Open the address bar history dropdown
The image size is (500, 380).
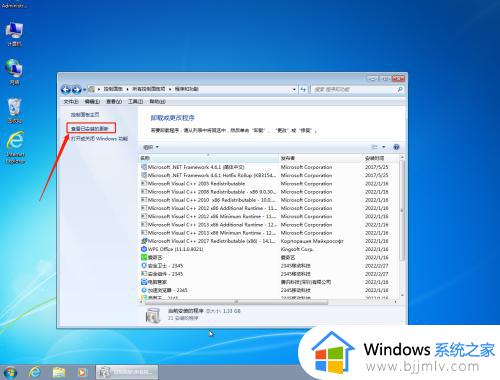[x=294, y=89]
